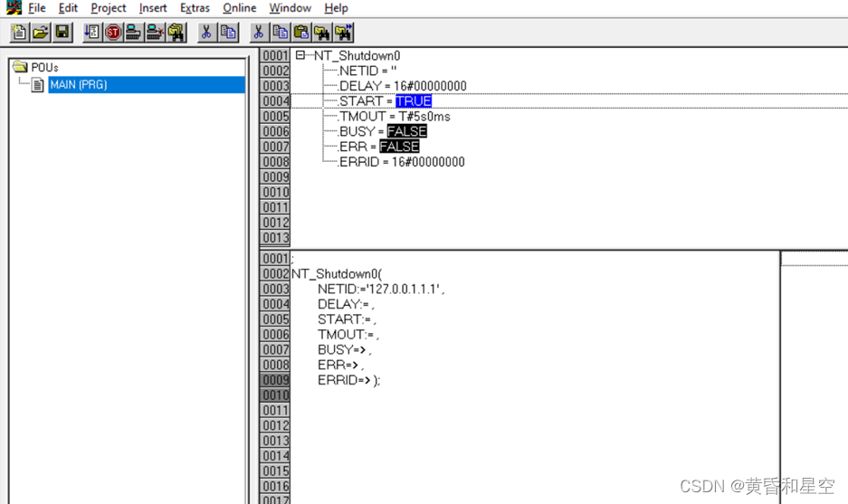Select the POUs root folder label
Screen dimensions: 848x504
pos(45,67)
